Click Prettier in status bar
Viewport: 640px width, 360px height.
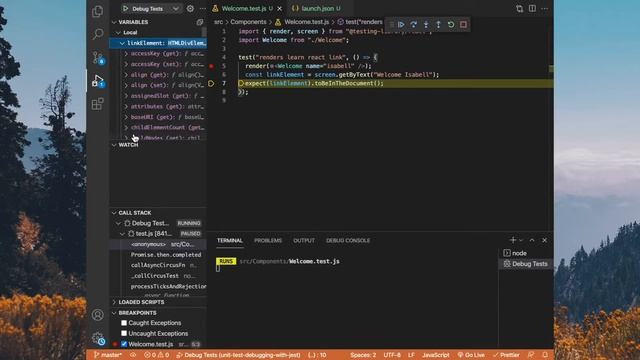click(506, 355)
